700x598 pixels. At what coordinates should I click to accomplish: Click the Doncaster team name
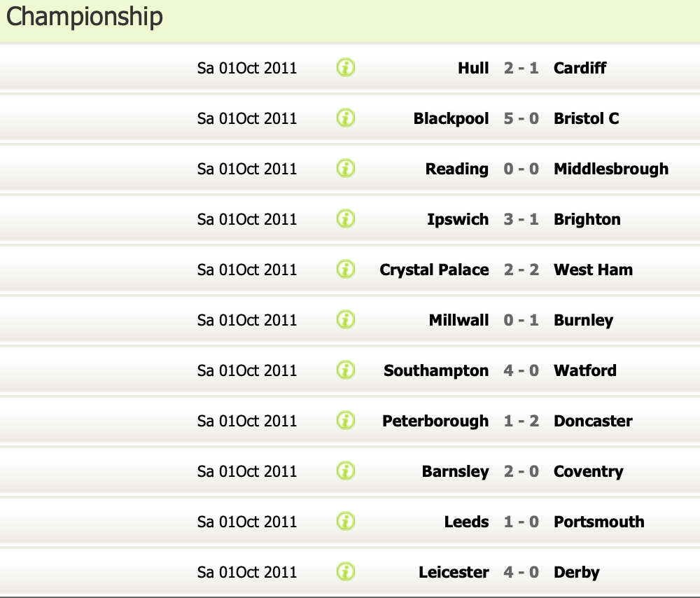[593, 421]
